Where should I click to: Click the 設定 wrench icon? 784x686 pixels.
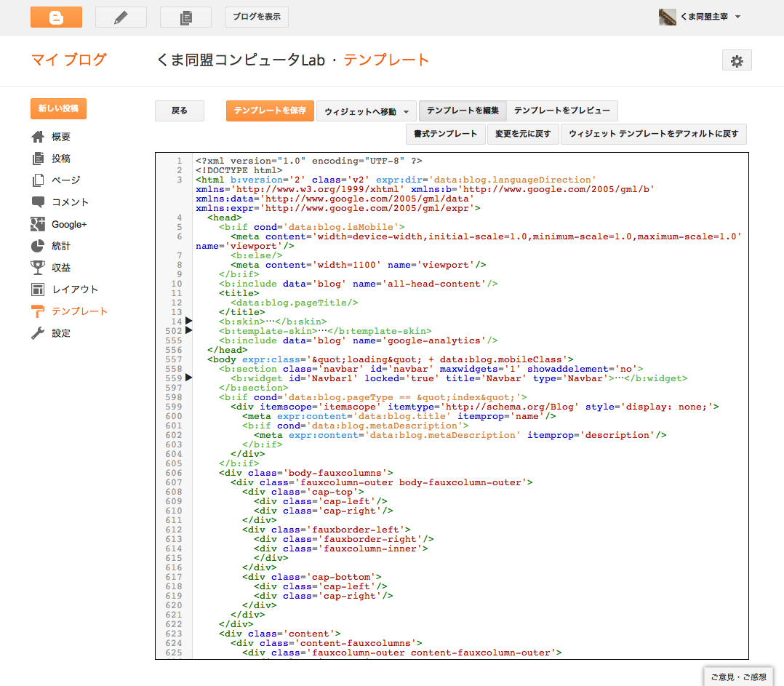point(38,333)
